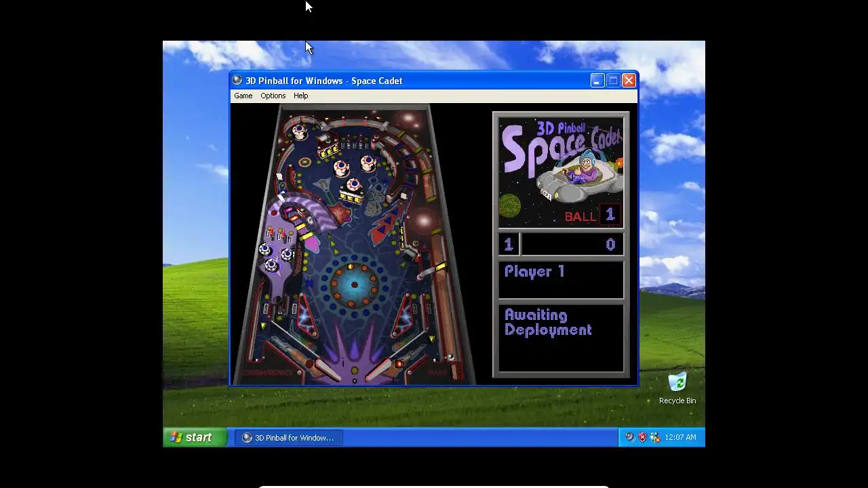Click the Player 1 text panel
This screenshot has height=488, width=868.
561,279
